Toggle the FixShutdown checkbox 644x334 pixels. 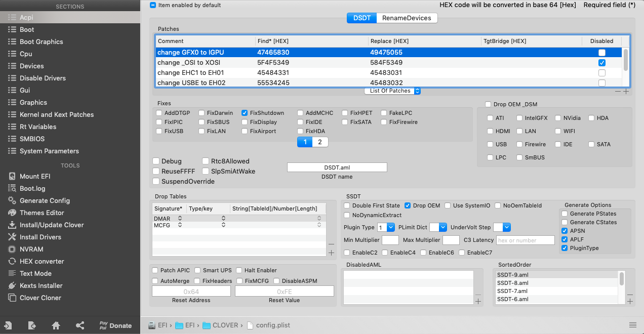245,113
